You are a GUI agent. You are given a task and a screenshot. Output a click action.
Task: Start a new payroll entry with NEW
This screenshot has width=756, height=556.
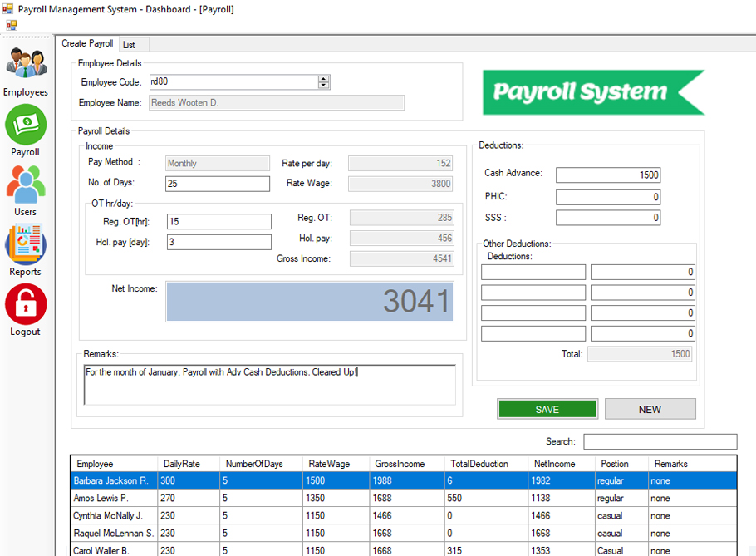click(650, 408)
